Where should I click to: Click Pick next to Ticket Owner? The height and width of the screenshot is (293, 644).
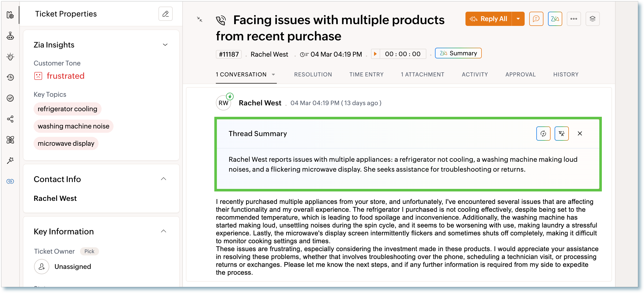89,251
